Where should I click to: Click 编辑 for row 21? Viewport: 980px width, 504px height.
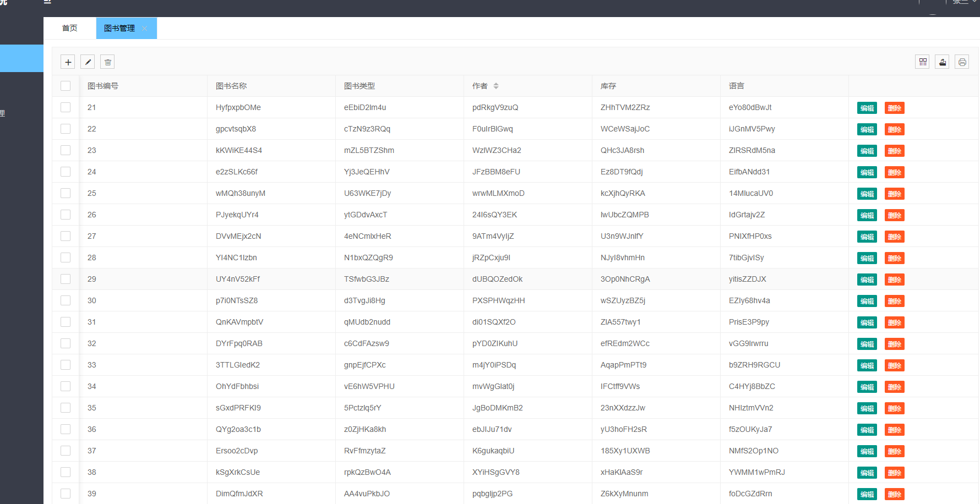click(x=867, y=108)
